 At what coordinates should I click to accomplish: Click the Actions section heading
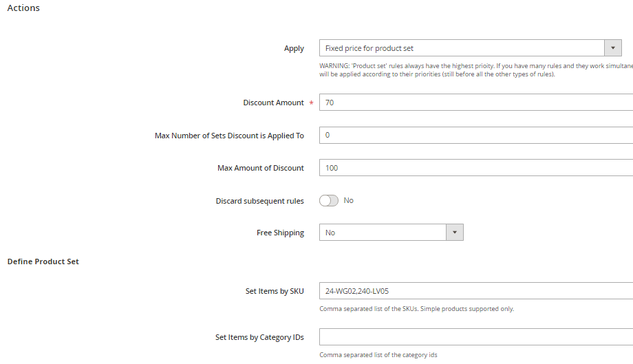pos(23,8)
